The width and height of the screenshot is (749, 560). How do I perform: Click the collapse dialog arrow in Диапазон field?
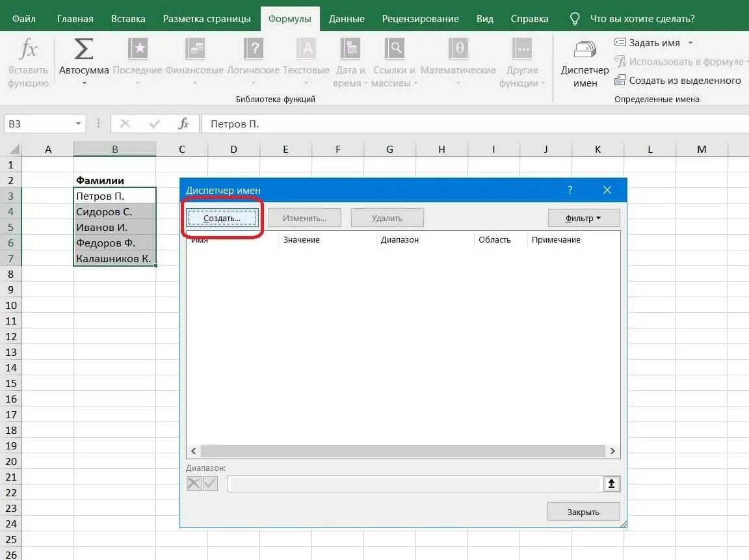coord(611,483)
